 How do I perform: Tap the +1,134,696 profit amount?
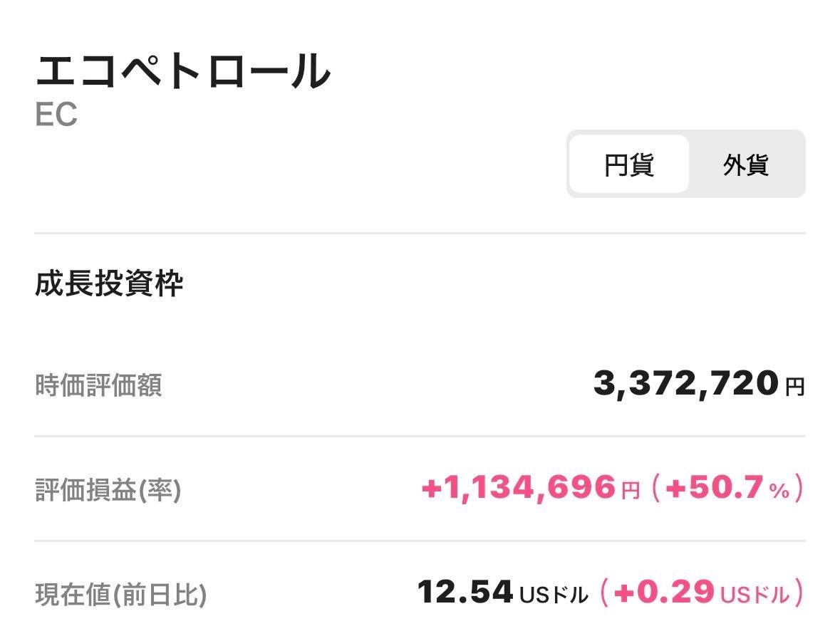point(518,488)
